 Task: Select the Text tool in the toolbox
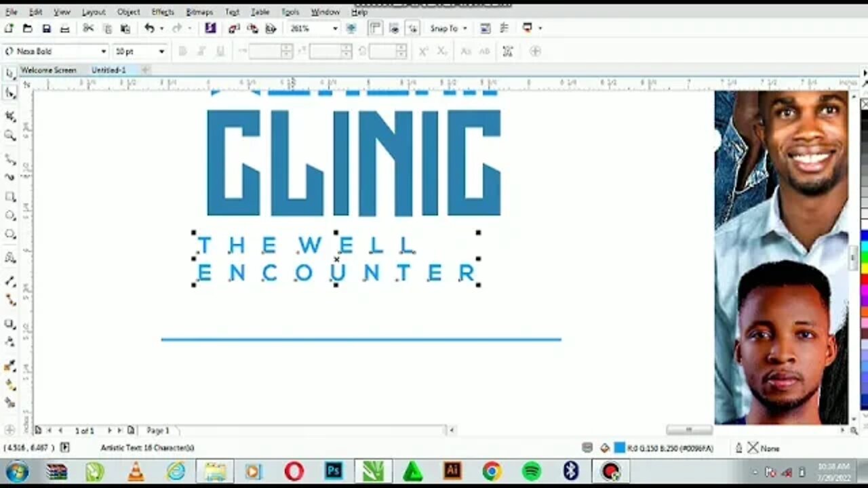click(10, 258)
